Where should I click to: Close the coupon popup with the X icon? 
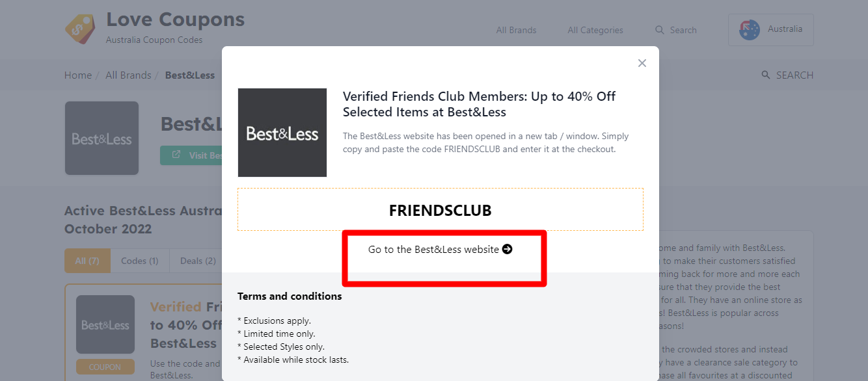pyautogui.click(x=642, y=63)
